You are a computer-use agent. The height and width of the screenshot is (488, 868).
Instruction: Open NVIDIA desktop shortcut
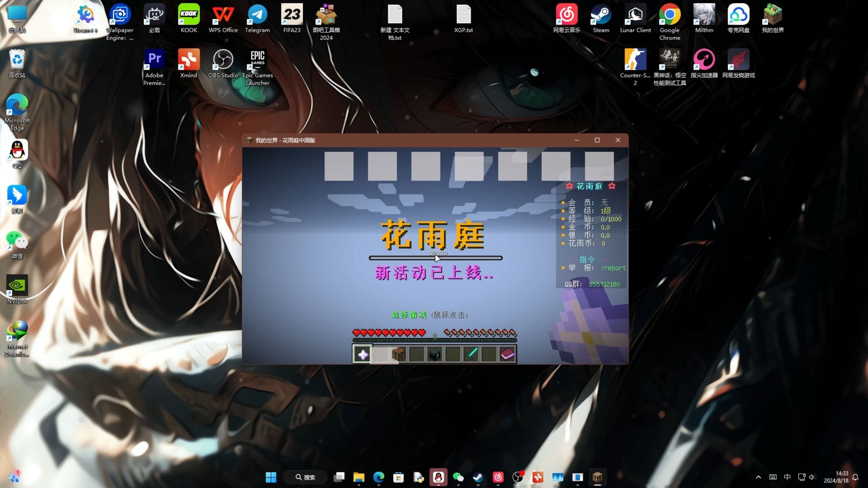point(17,290)
